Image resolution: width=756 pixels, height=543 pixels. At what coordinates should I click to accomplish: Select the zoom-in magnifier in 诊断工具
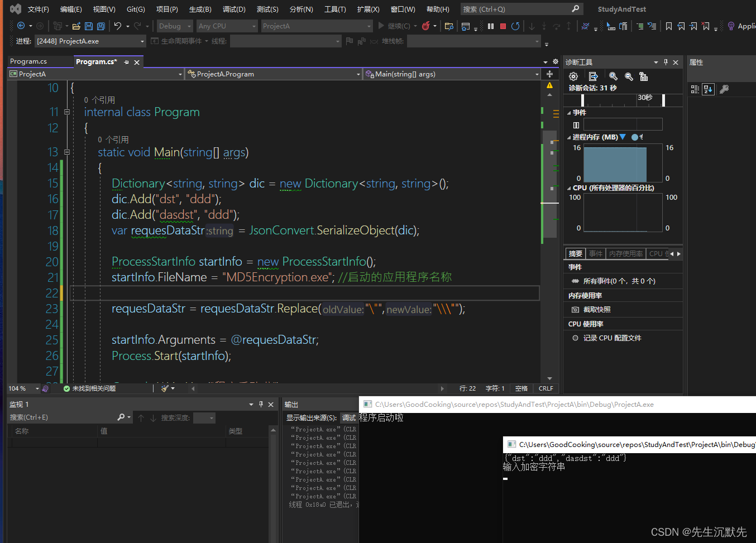coord(614,76)
